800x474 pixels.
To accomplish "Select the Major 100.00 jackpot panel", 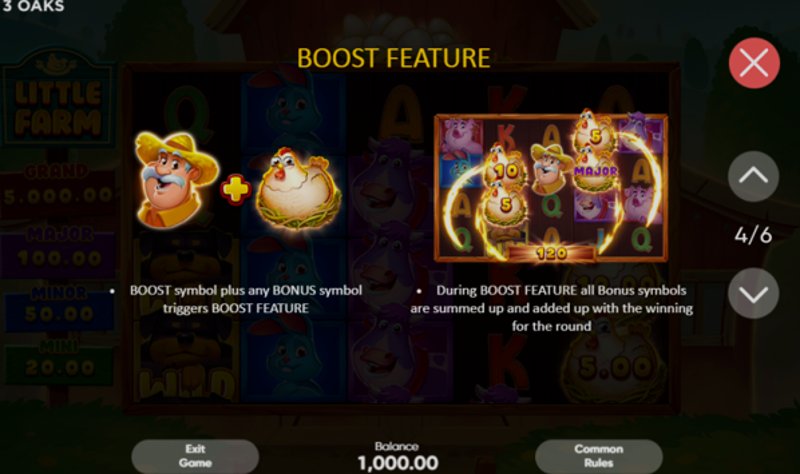I will point(59,248).
